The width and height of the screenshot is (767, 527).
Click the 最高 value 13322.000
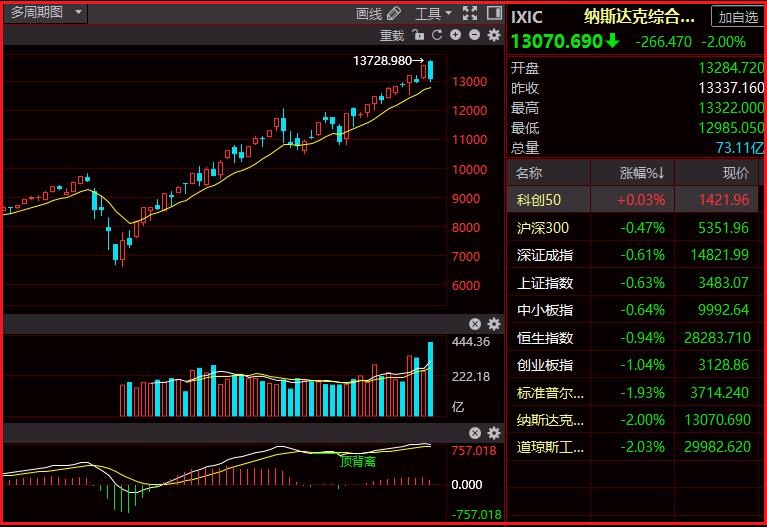(x=731, y=108)
